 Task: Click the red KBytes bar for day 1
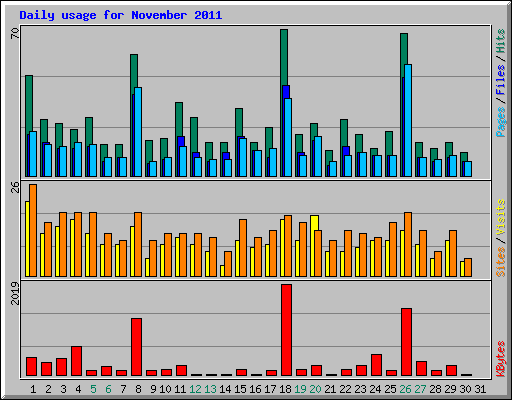click(x=31, y=367)
